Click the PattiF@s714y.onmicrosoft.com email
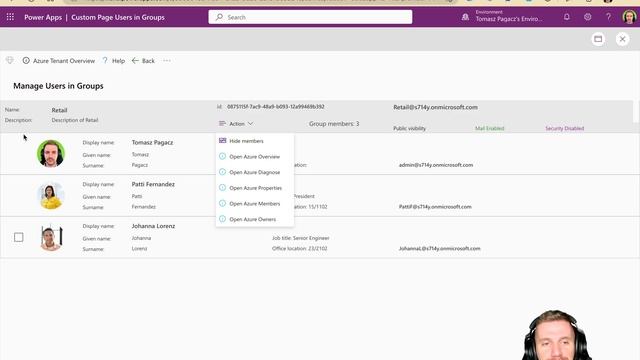 pos(435,207)
